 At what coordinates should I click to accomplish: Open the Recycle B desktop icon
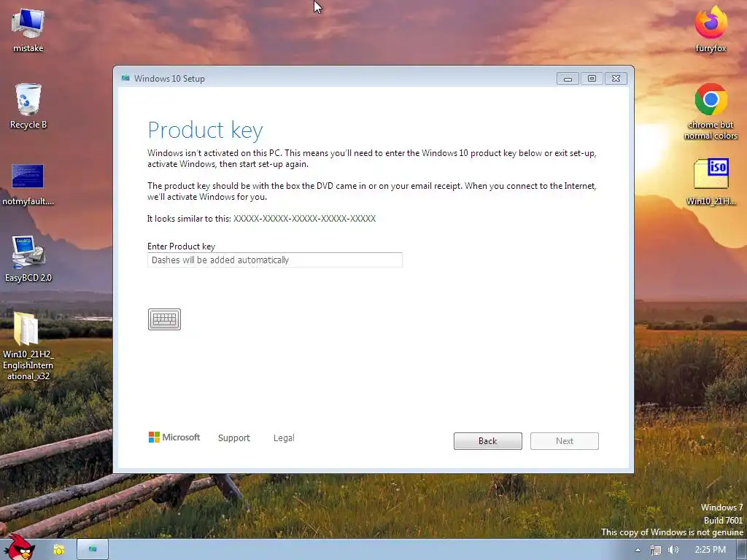pyautogui.click(x=28, y=106)
